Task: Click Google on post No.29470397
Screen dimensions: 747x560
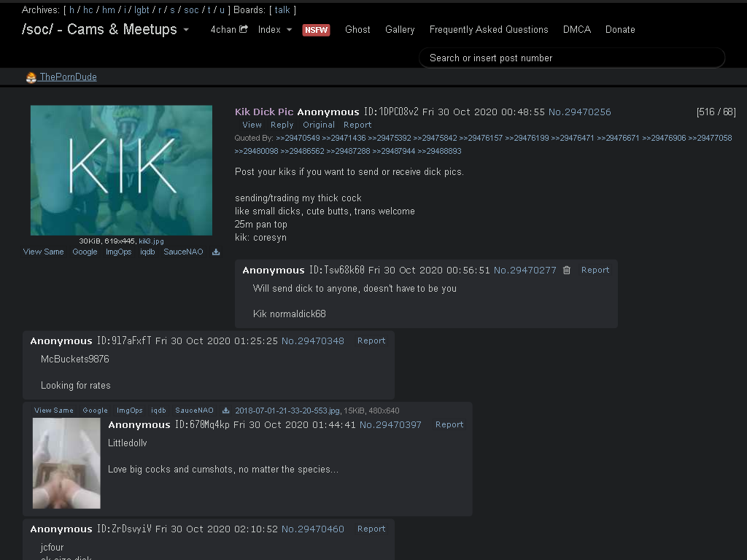Action: [96, 411]
